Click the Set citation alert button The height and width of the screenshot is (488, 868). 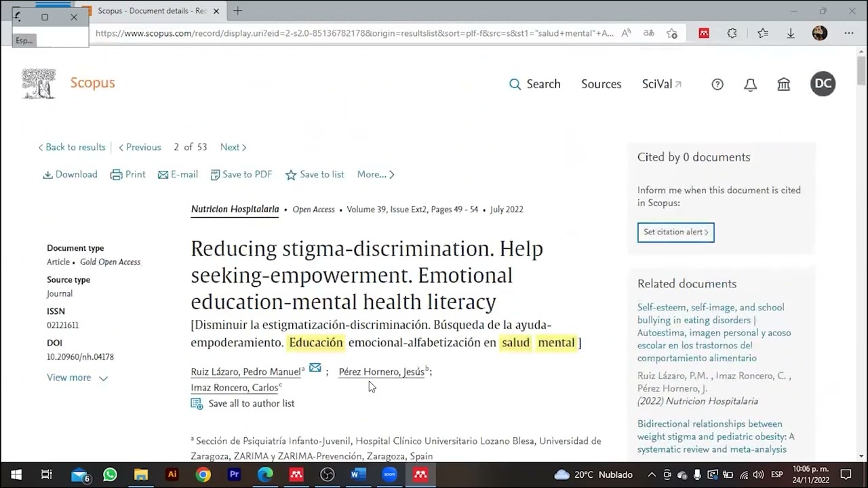675,232
